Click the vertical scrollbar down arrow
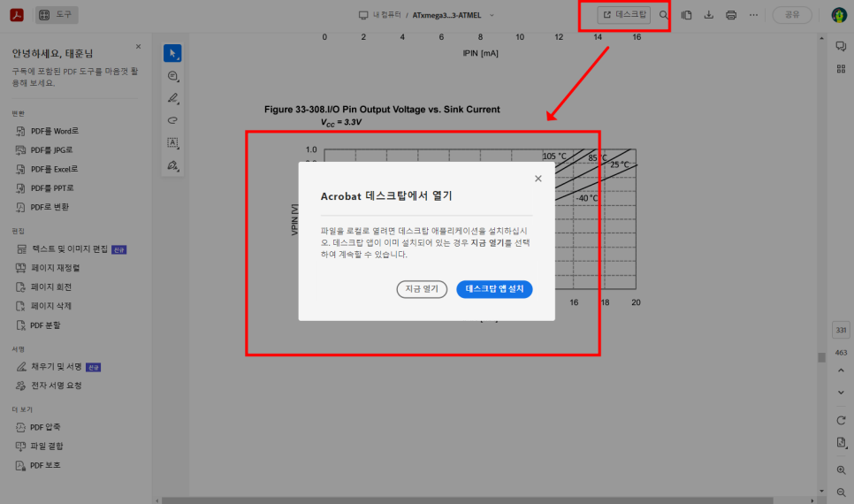The height and width of the screenshot is (504, 854). click(821, 492)
